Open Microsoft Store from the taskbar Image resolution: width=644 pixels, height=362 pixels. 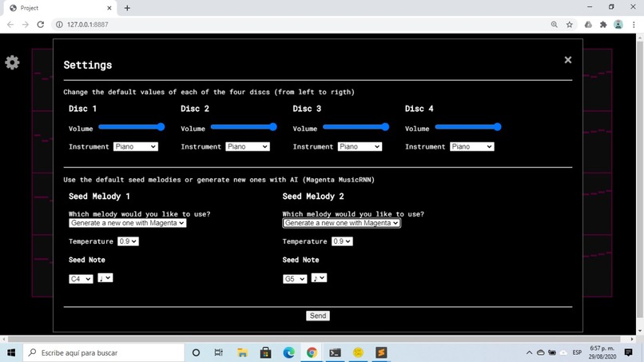(266, 352)
